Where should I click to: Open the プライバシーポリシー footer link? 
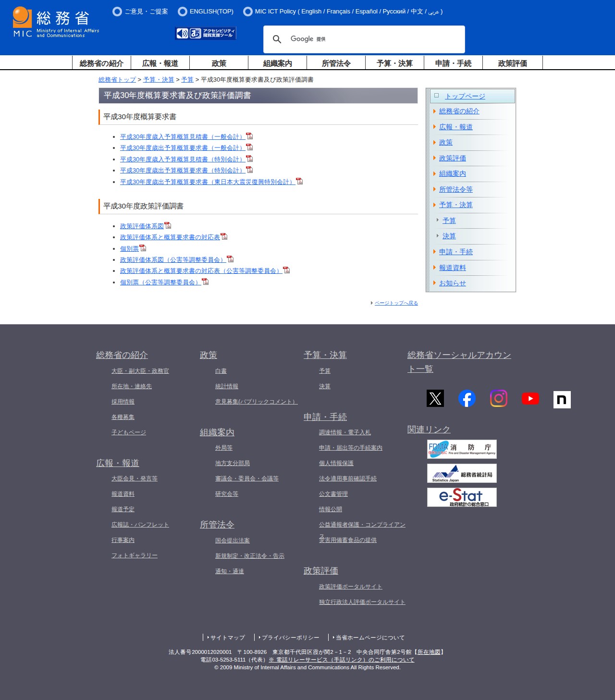291,638
